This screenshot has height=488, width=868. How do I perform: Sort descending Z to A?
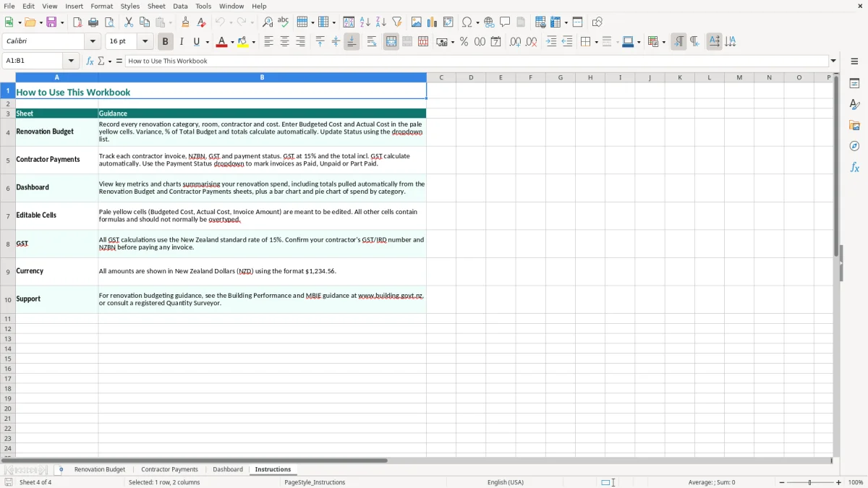pyautogui.click(x=381, y=22)
